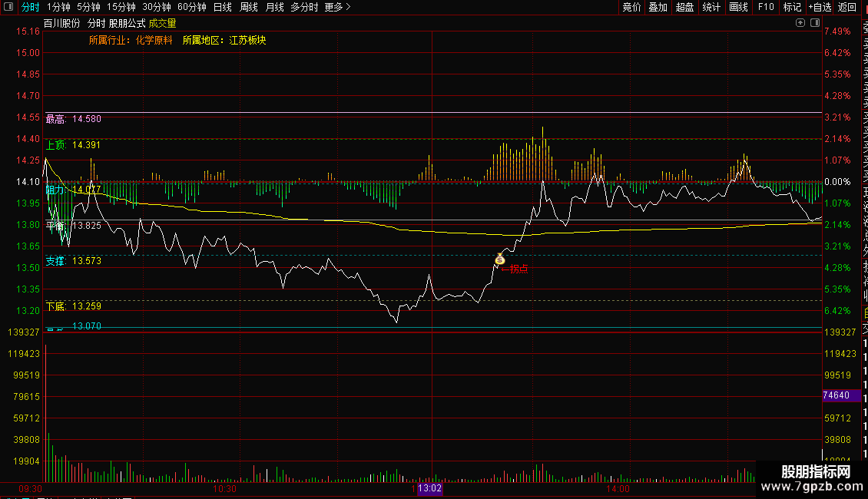Click the 超盘 button
This screenshot has width=868, height=499.
coord(684,7)
